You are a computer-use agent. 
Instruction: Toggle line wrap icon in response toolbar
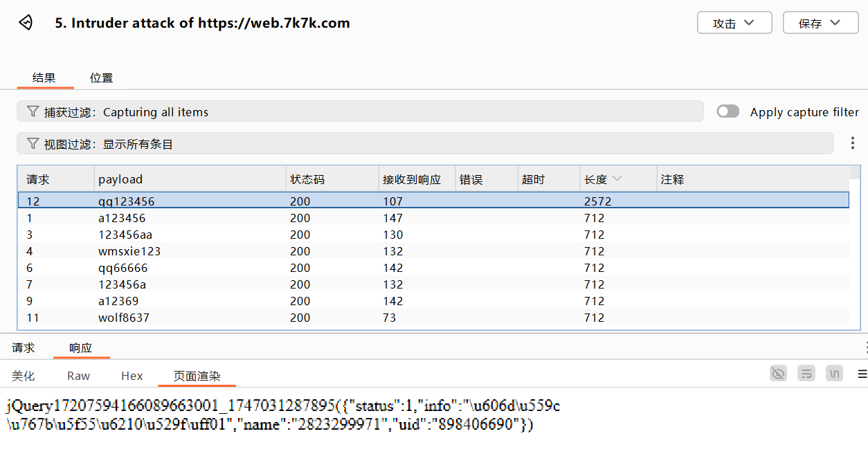(806, 374)
